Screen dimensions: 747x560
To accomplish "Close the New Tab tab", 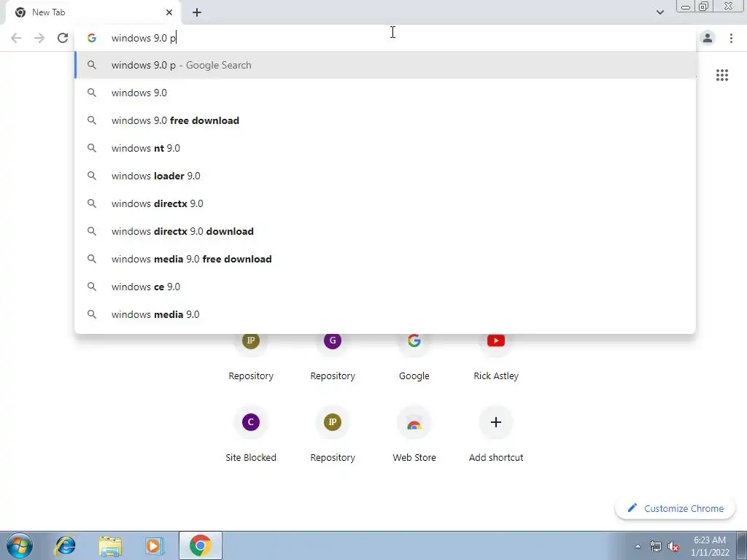I will click(169, 12).
